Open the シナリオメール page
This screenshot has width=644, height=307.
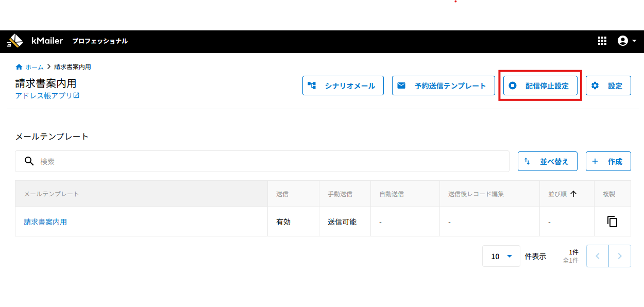(x=343, y=86)
